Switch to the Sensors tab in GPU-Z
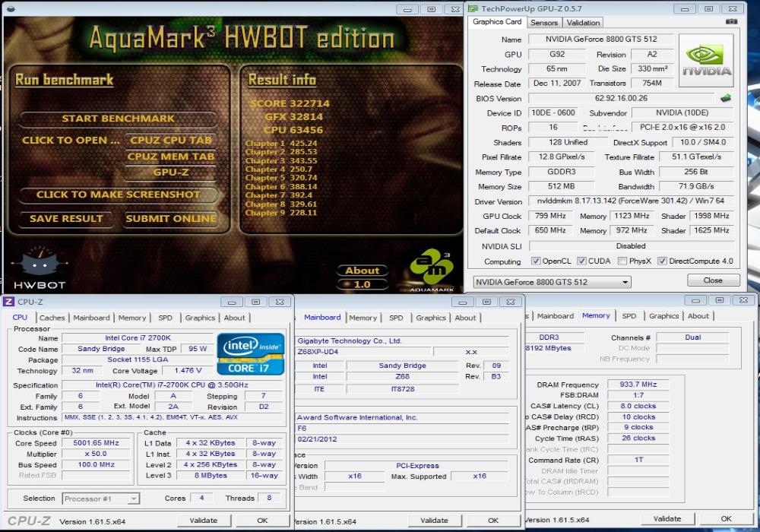The height and width of the screenshot is (532, 760). [x=544, y=23]
